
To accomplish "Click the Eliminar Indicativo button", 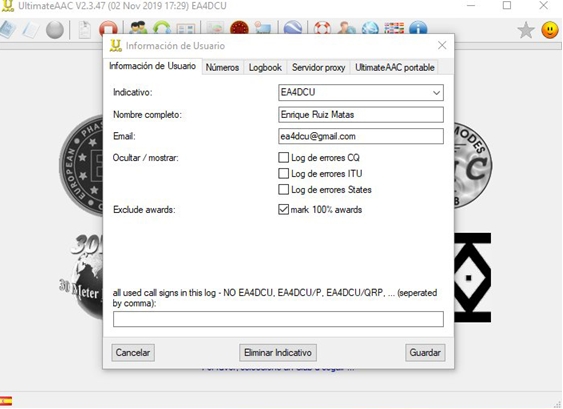I will 278,353.
